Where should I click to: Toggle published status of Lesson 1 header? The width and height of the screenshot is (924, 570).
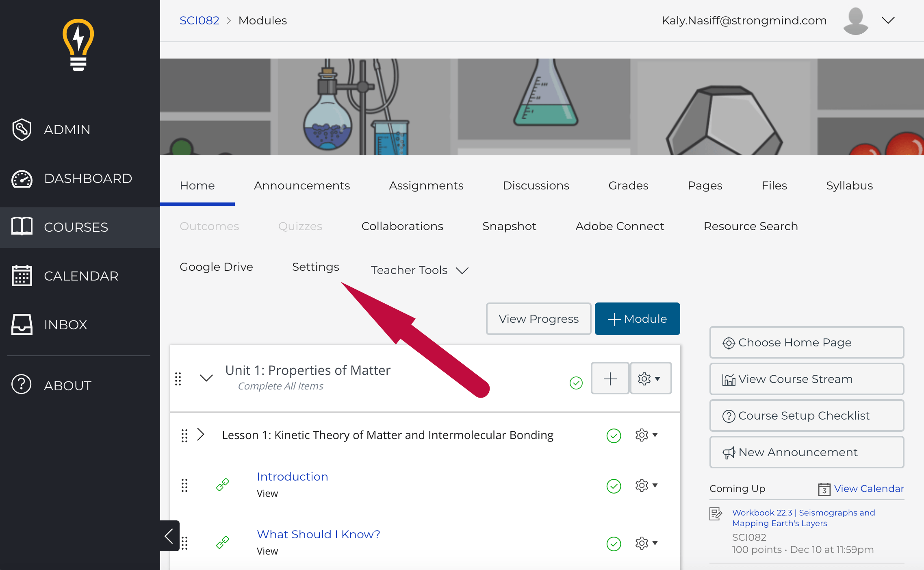pyautogui.click(x=614, y=435)
